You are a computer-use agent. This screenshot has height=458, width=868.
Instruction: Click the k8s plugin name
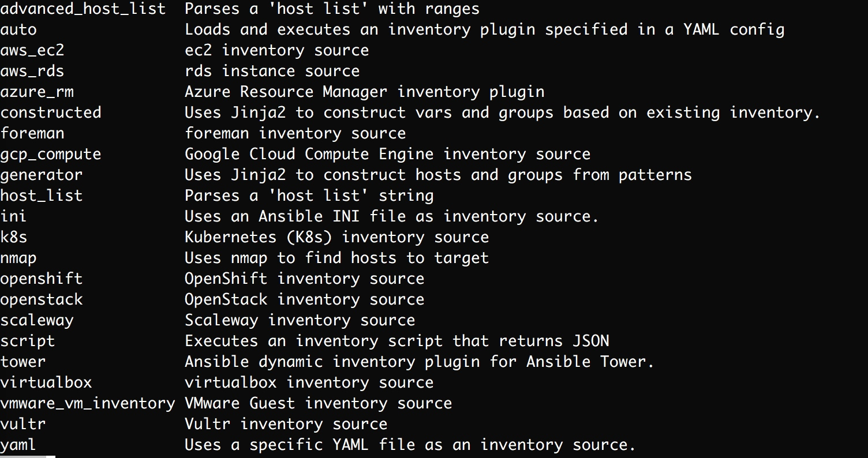[14, 237]
